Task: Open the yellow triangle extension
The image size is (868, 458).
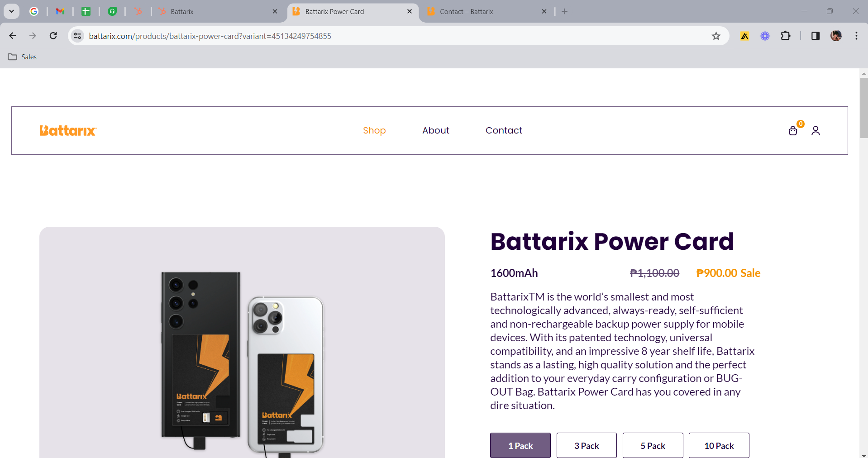Action: tap(744, 36)
